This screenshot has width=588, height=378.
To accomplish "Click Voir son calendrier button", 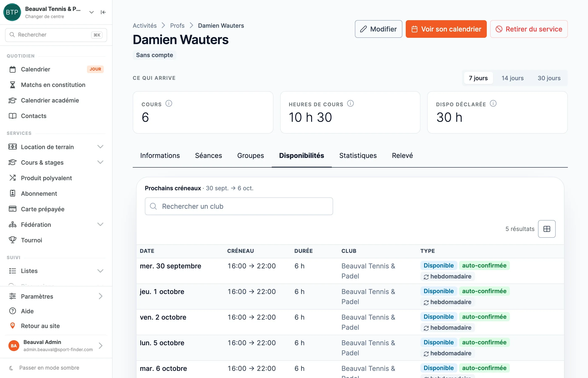I will point(446,29).
